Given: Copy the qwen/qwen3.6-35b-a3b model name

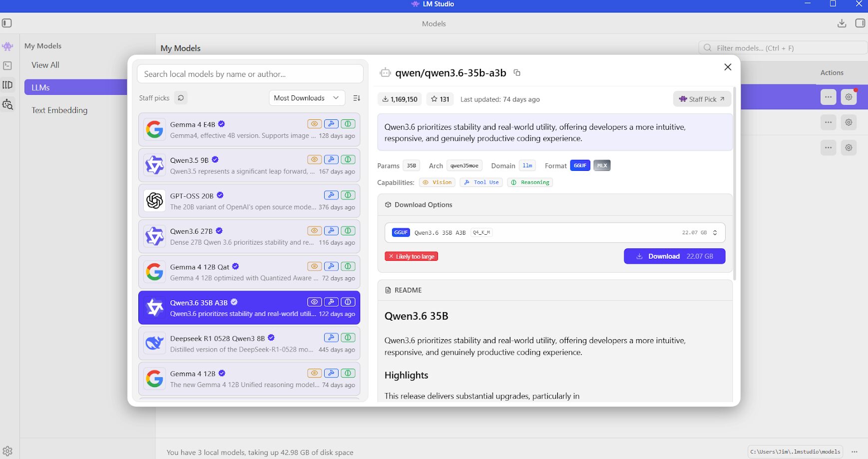Looking at the screenshot, I should (517, 73).
